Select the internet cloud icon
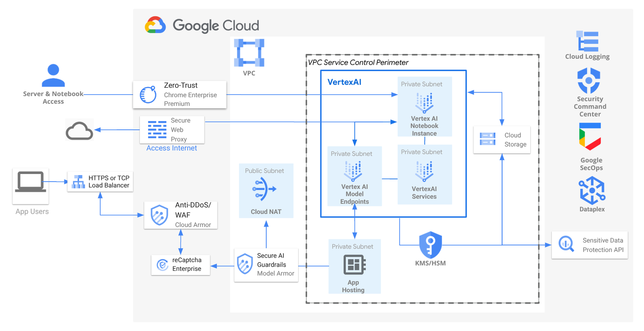This screenshot has height=331, width=644. (x=79, y=131)
